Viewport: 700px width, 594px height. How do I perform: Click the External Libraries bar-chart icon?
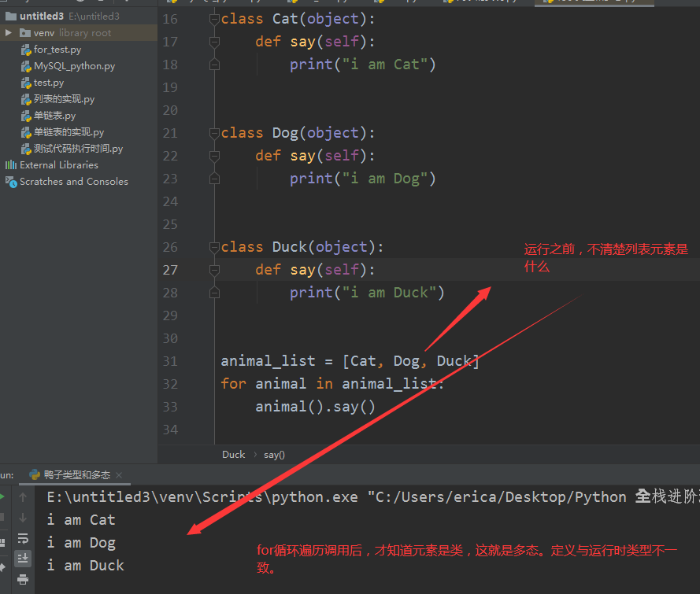pyautogui.click(x=11, y=165)
